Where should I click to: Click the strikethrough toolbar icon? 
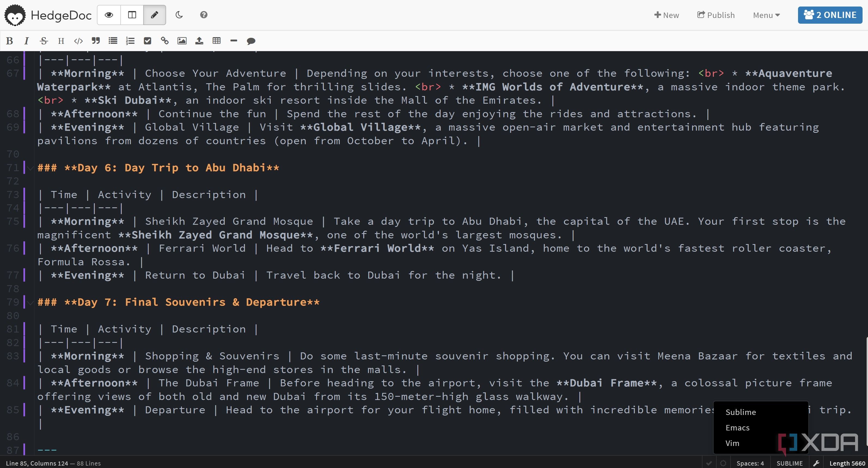[x=44, y=41]
